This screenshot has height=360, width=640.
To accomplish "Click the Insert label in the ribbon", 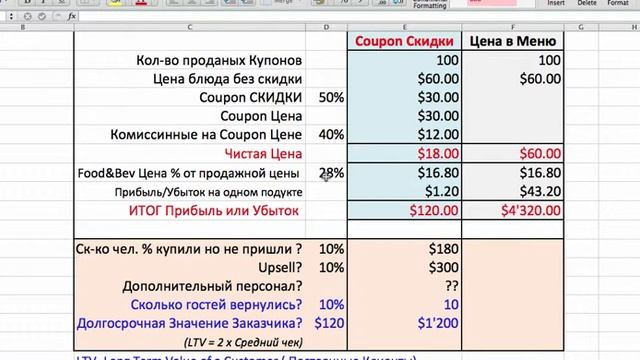I will click(x=556, y=3).
